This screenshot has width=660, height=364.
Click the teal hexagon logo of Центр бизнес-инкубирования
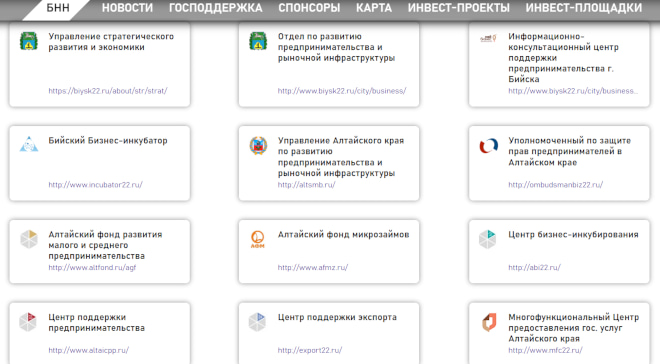(x=487, y=239)
